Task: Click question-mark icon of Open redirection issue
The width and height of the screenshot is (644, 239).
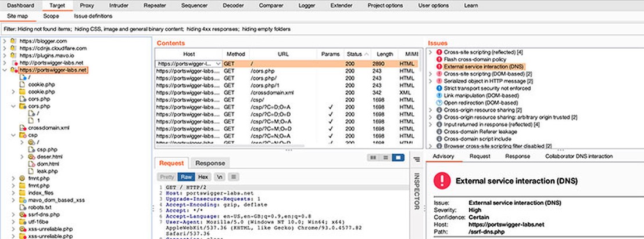Action: [x=439, y=103]
